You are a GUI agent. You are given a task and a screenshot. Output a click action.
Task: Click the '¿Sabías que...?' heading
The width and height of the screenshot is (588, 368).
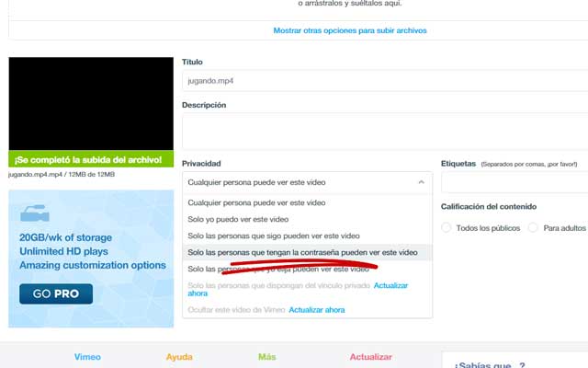click(x=490, y=364)
